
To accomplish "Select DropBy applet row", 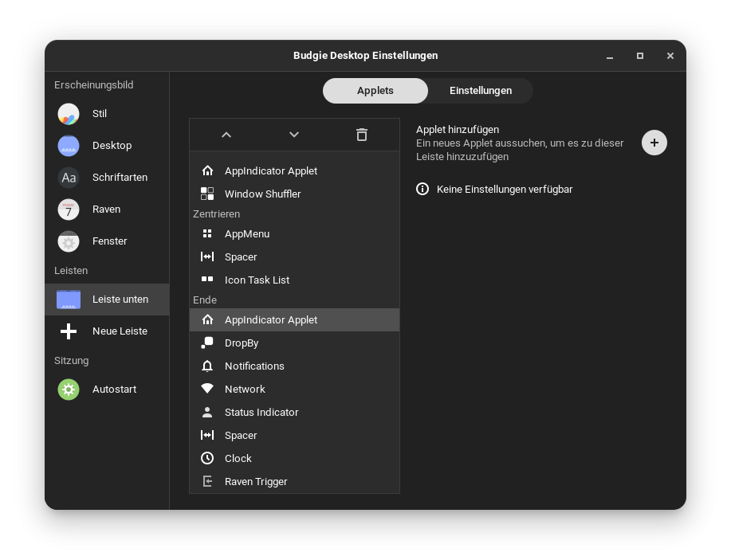I will coord(294,343).
